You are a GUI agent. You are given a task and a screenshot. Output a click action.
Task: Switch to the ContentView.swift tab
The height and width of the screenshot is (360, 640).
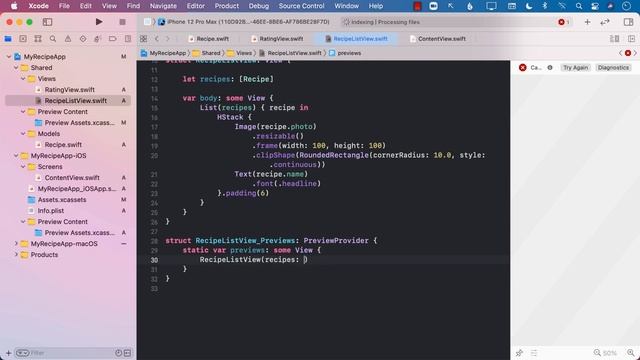point(438,39)
